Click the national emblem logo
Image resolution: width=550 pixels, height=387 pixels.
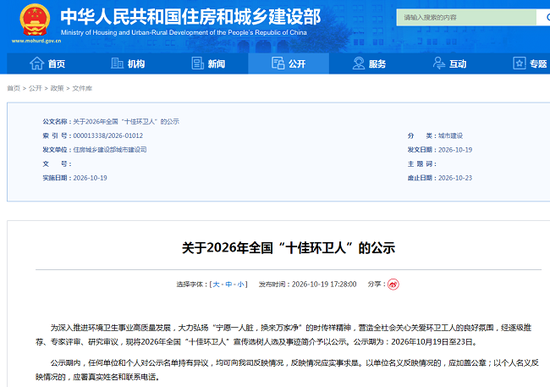click(x=35, y=20)
